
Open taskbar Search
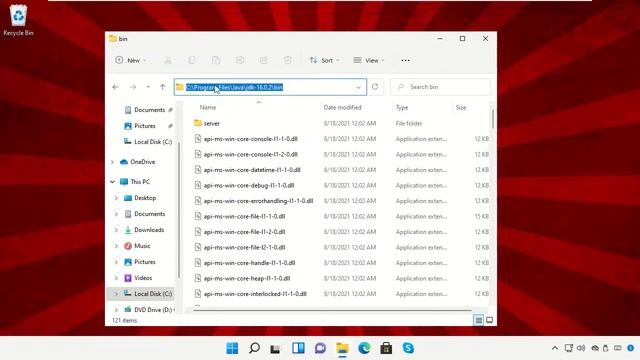tap(254, 348)
